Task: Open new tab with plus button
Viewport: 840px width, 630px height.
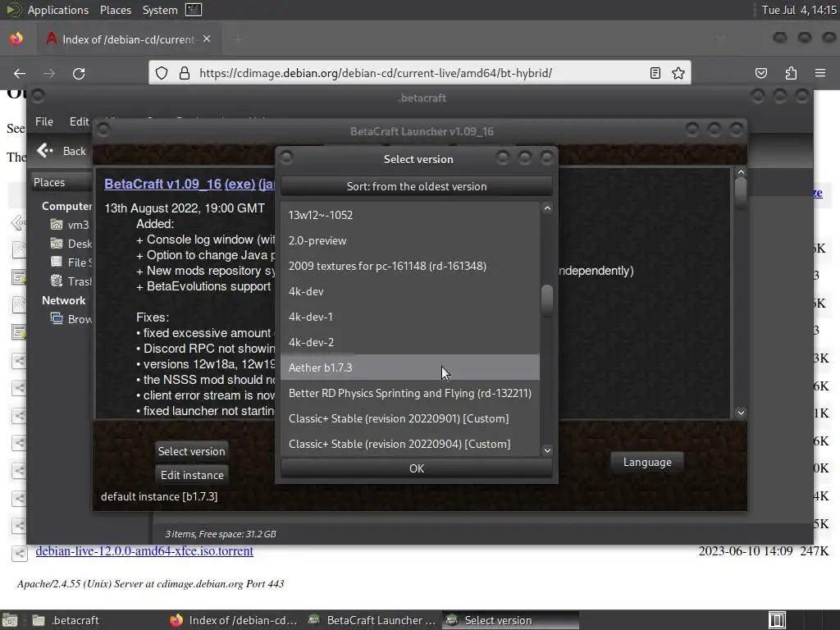Action: [238, 39]
